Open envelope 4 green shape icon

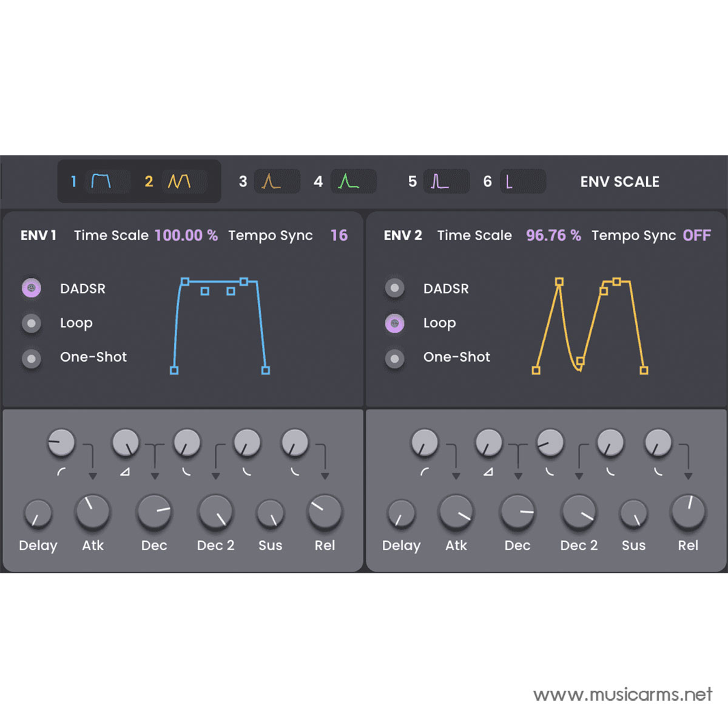click(348, 181)
